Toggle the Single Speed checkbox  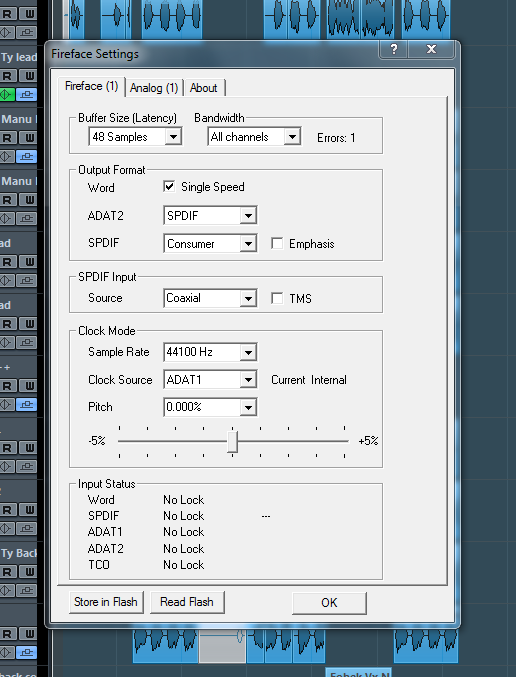pos(169,187)
